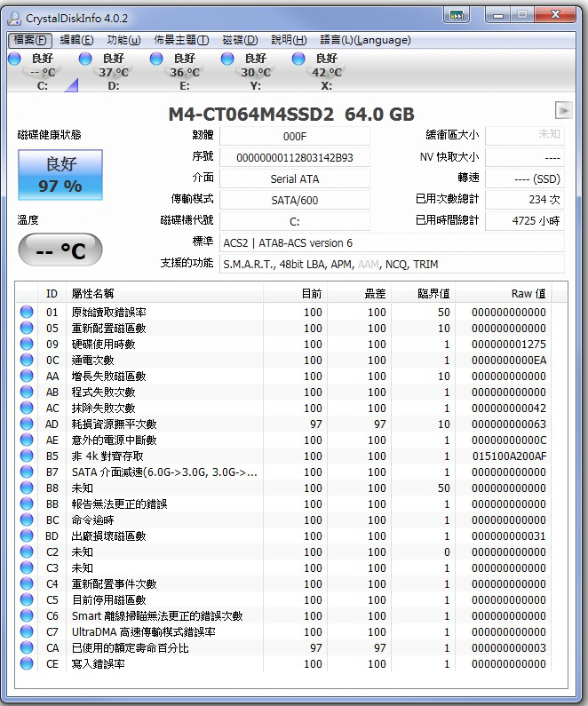Click raw value 015100A200AF
588x706 pixels.
point(509,456)
